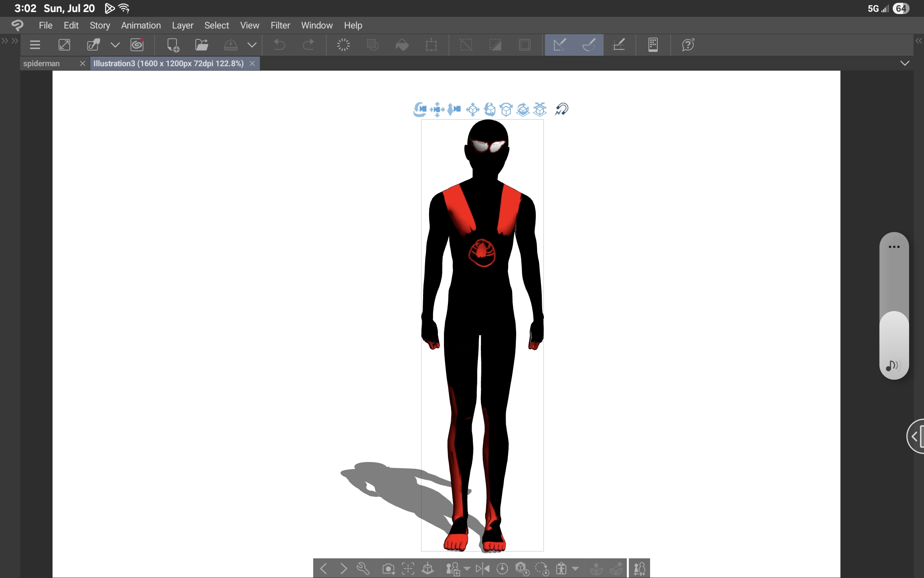Viewport: 924px width, 578px height.
Task: Open the Edit menu
Action: click(x=71, y=25)
